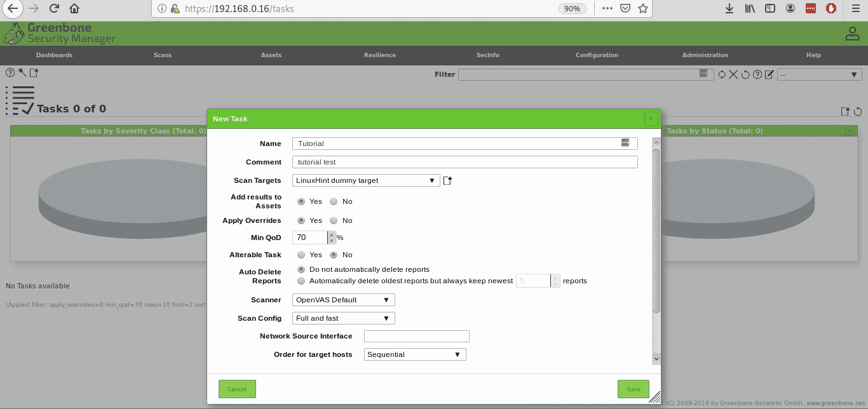The width and height of the screenshot is (868, 409).
Task: Click the Greenbone Security Manager logo
Action: tap(60, 34)
